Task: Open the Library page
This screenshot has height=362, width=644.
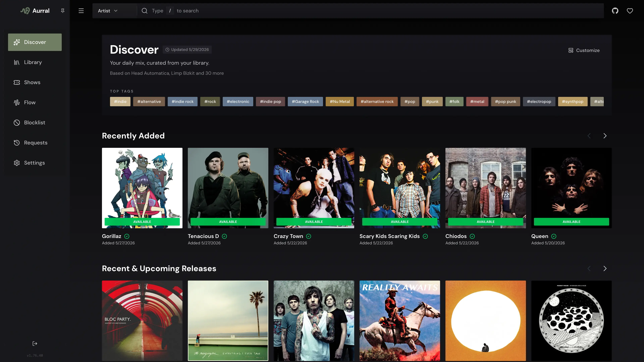Action: tap(35, 63)
